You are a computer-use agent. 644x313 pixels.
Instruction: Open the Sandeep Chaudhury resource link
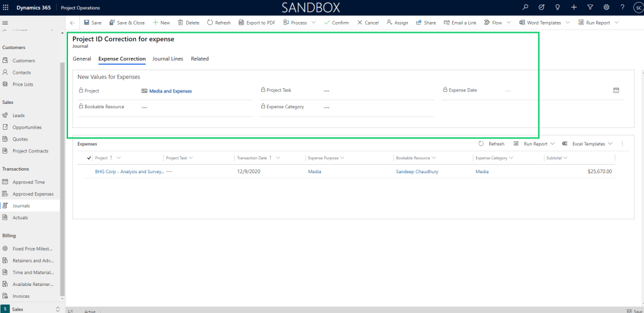[417, 171]
